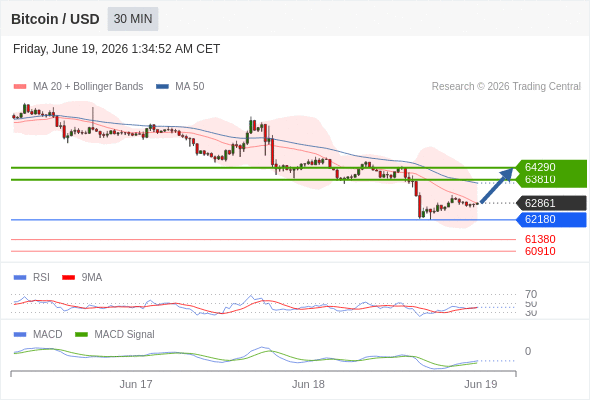Click the MACD legend label
This screenshot has width=590, height=400.
[x=47, y=334]
